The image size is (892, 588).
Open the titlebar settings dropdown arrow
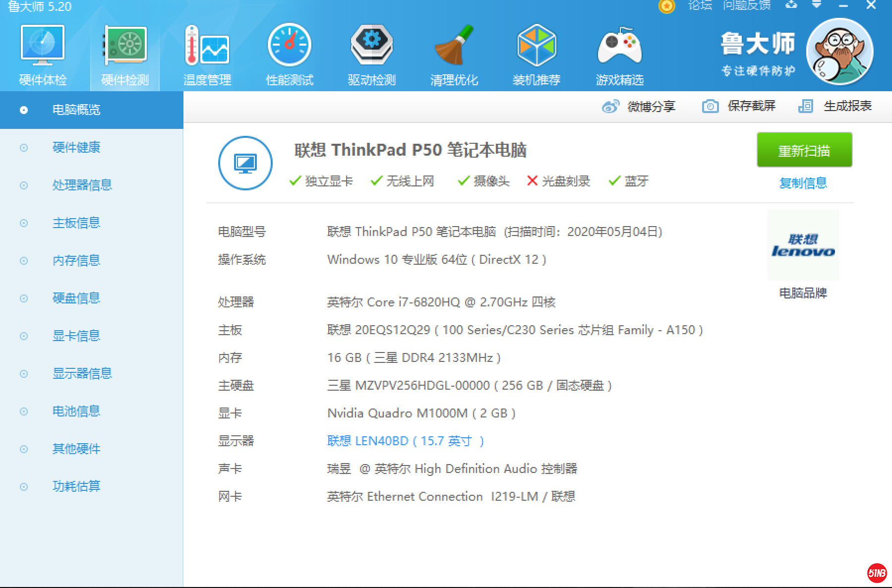[x=816, y=6]
